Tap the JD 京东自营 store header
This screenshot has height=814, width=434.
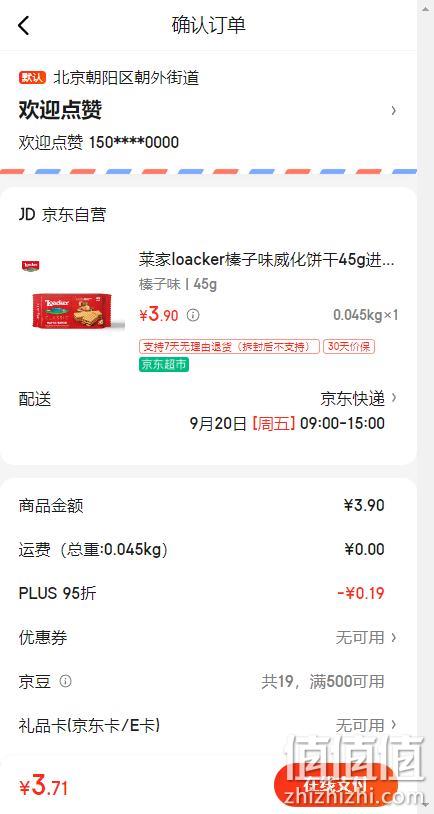(62, 215)
